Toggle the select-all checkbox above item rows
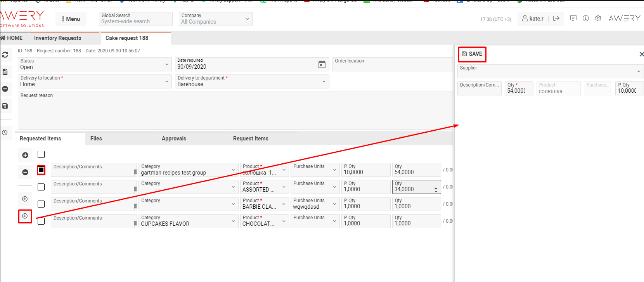 point(41,154)
